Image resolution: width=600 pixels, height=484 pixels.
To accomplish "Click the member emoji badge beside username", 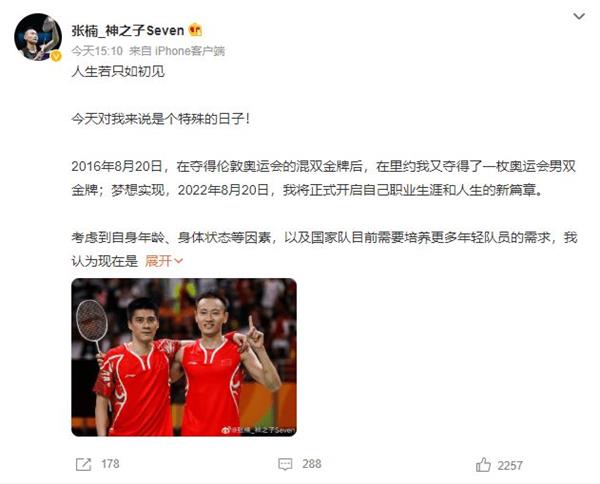I will pos(196,30).
